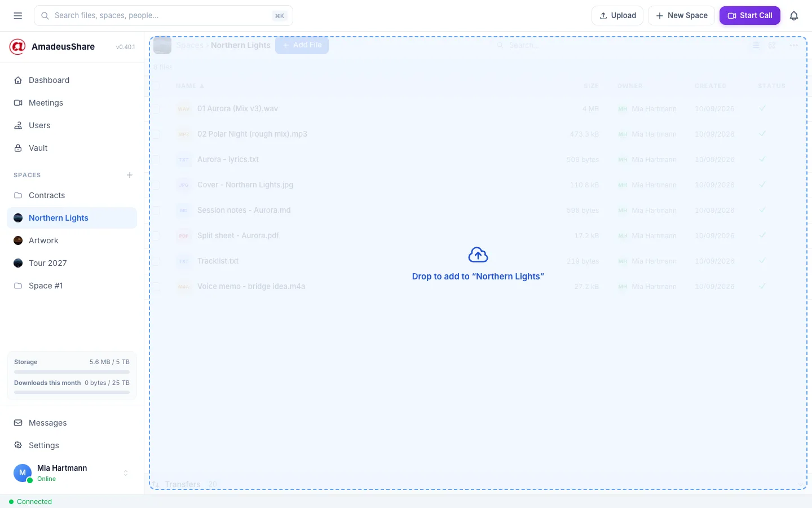
Task: Open the space more options ellipsis
Action: 794,45
